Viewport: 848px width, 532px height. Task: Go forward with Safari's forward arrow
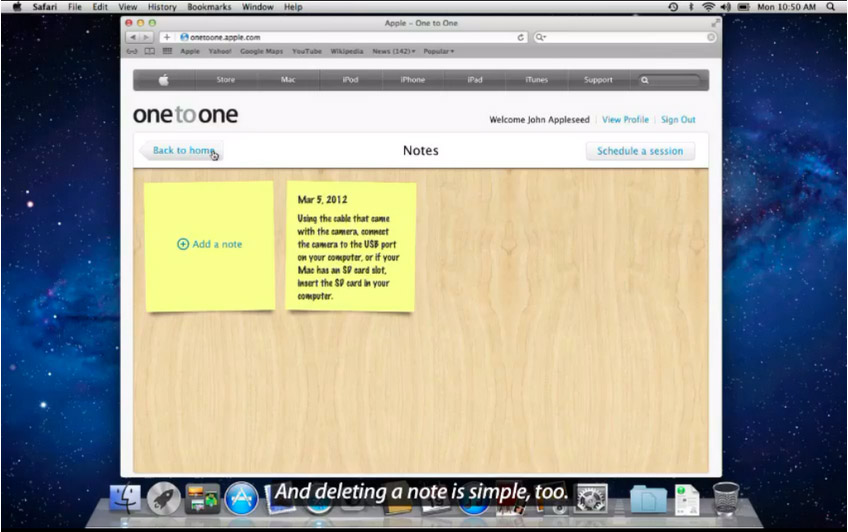(x=147, y=37)
